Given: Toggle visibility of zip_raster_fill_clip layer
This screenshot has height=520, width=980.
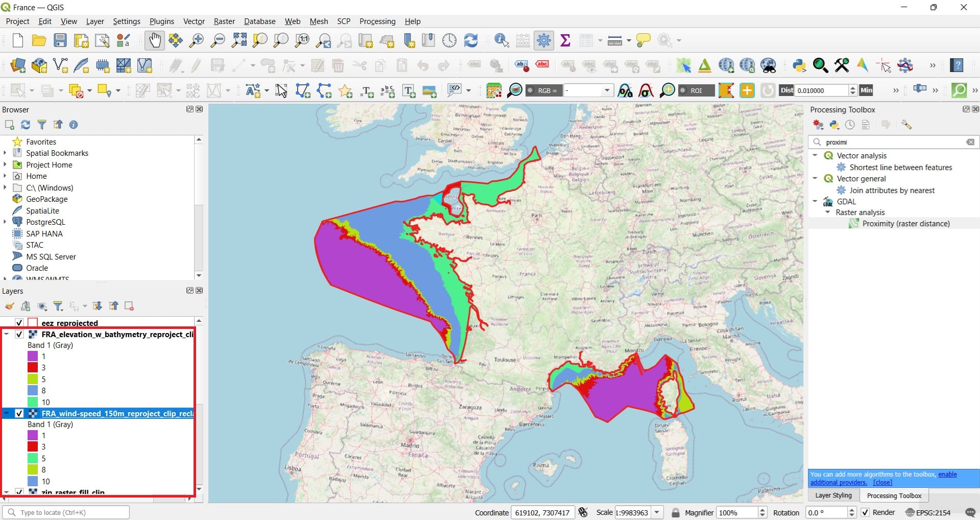Looking at the screenshot, I should (19, 492).
